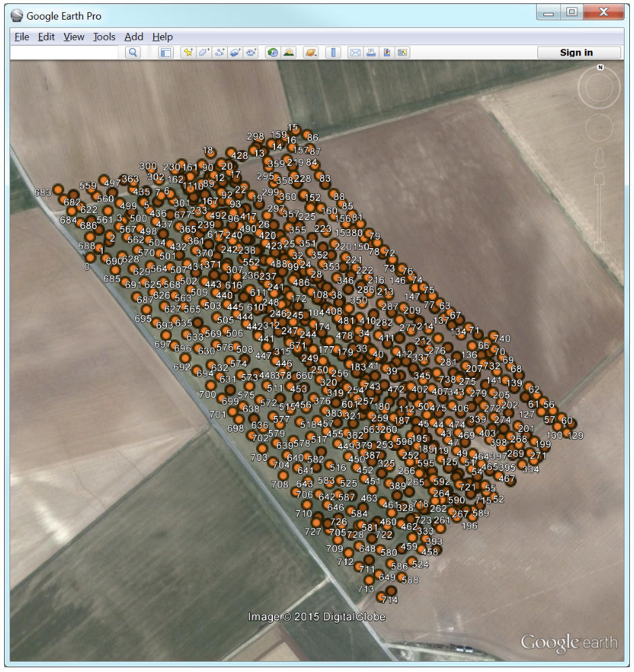Click the Save Image icon
This screenshot has width=634, height=672.
pyautogui.click(x=387, y=53)
